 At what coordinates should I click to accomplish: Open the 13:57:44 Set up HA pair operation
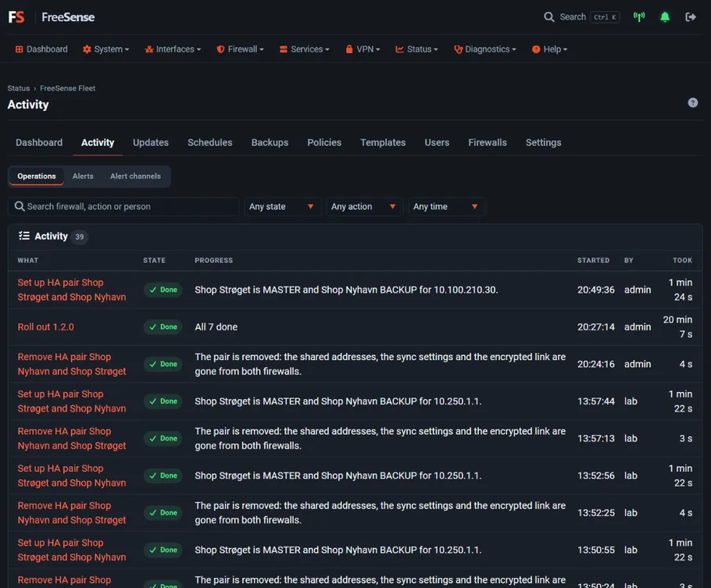(72, 401)
